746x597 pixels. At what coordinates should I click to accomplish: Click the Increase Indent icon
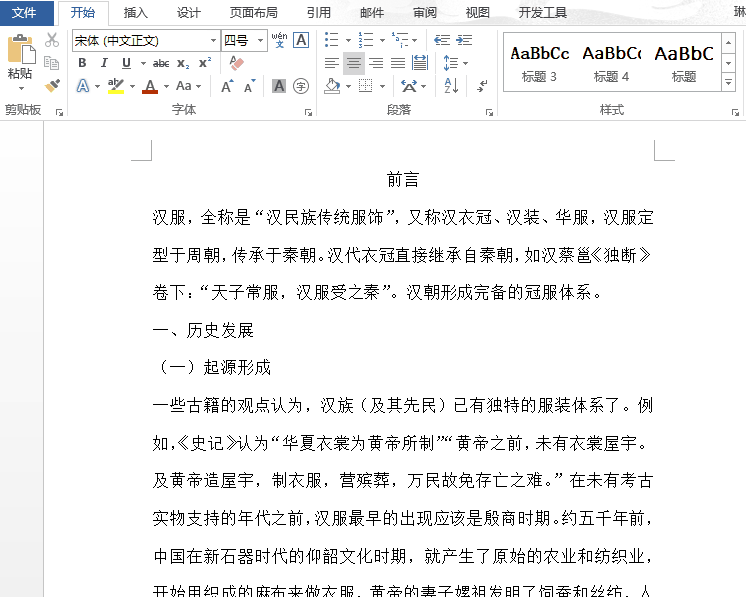(x=464, y=40)
